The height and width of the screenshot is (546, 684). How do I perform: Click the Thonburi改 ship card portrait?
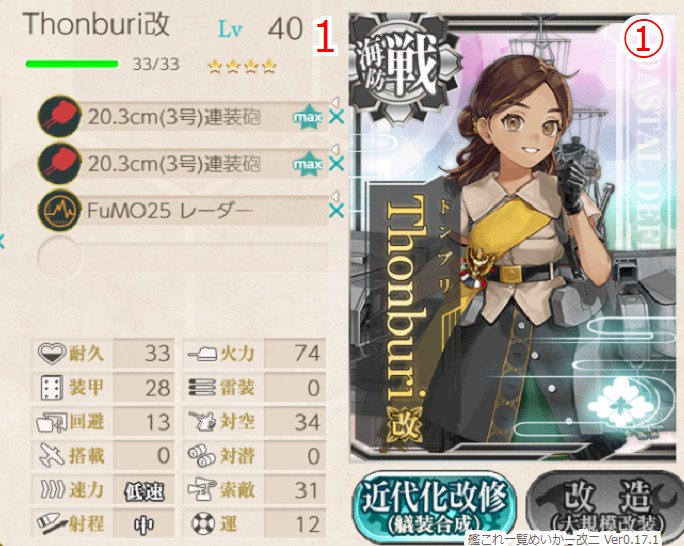(513, 238)
